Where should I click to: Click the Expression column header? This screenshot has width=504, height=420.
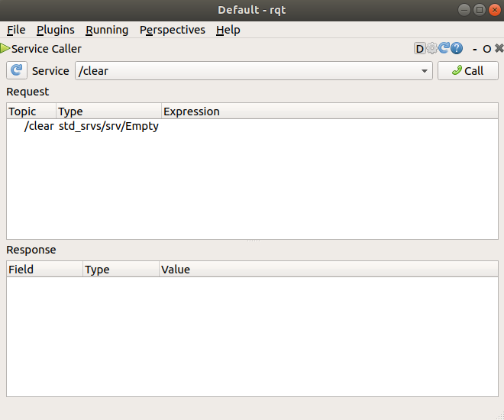click(x=330, y=111)
